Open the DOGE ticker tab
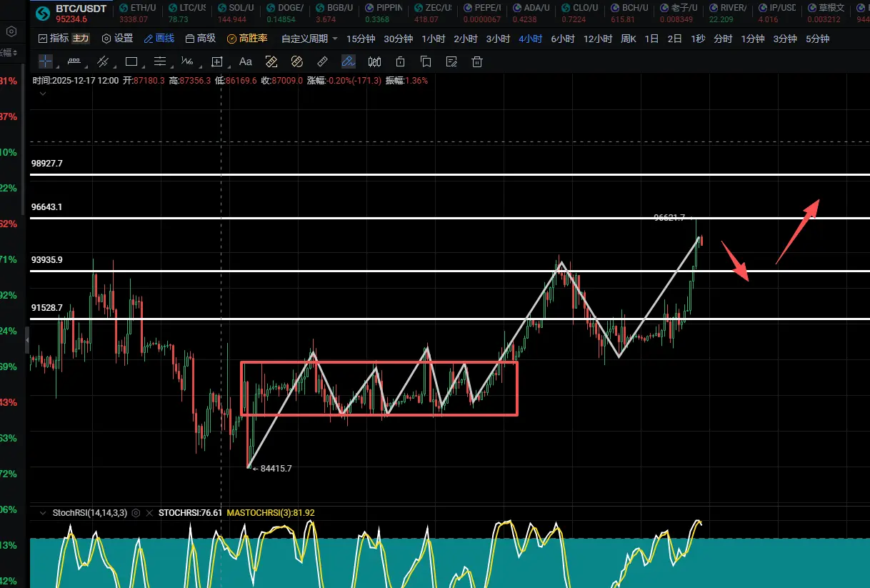This screenshot has height=588, width=870. [x=284, y=13]
